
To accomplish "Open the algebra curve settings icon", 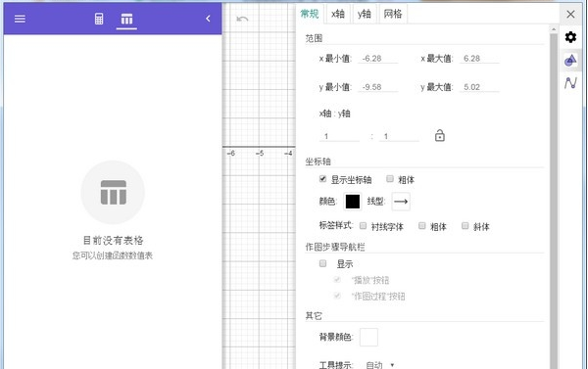I will 570,83.
